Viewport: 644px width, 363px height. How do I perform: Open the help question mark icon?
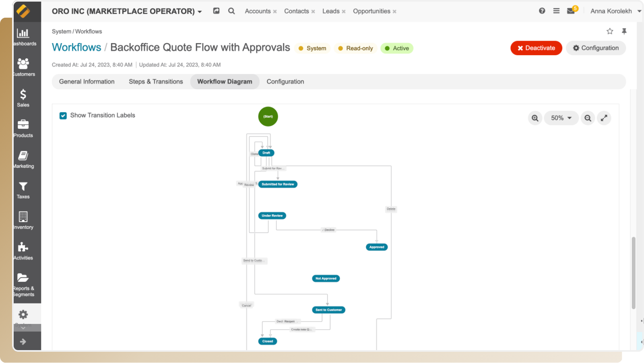(x=542, y=11)
